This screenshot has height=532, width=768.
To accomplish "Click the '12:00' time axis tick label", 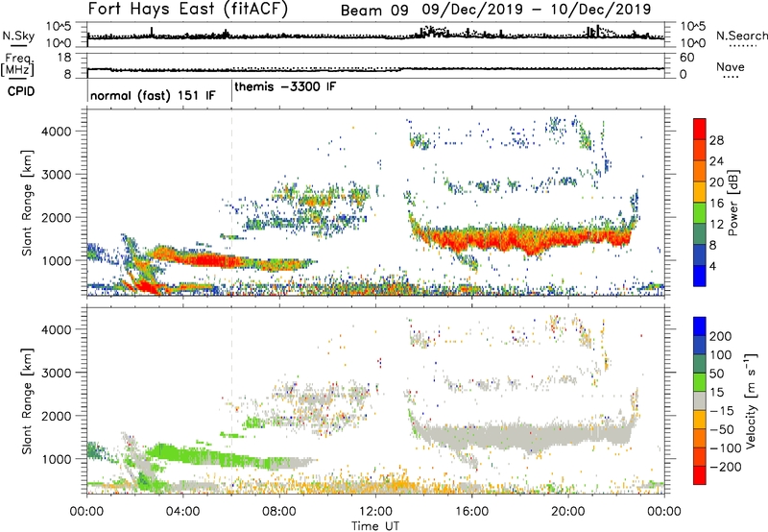I will pos(375,512).
